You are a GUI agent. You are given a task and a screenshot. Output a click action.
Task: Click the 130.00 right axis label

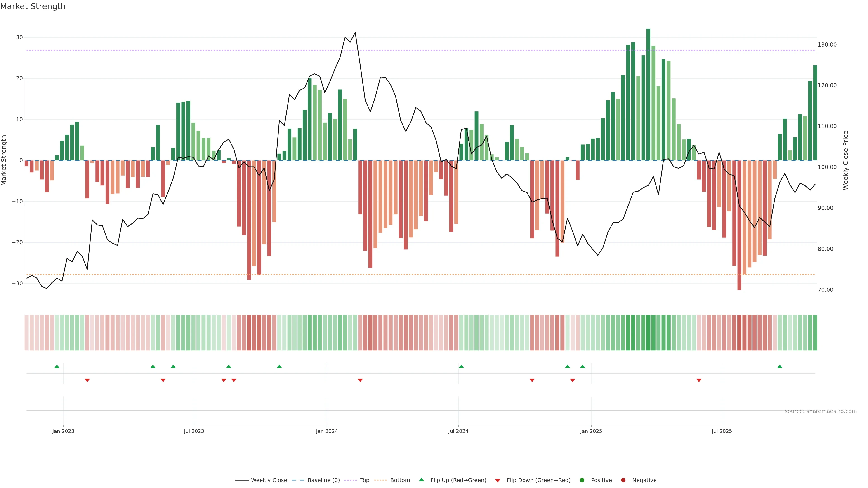827,45
